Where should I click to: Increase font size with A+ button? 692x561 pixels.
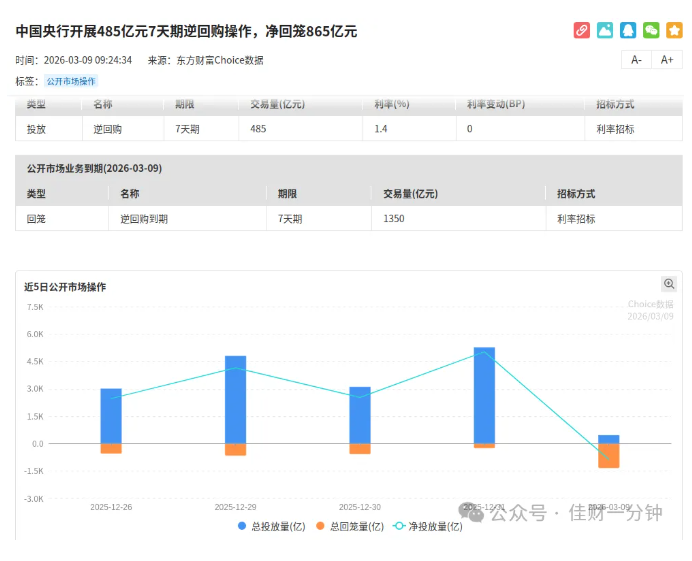click(667, 60)
